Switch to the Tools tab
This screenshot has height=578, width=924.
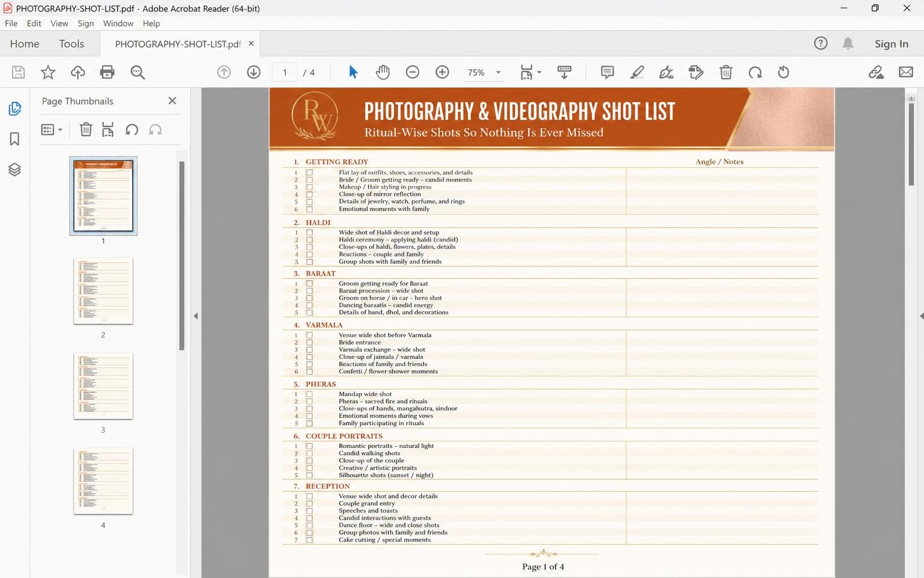point(72,43)
